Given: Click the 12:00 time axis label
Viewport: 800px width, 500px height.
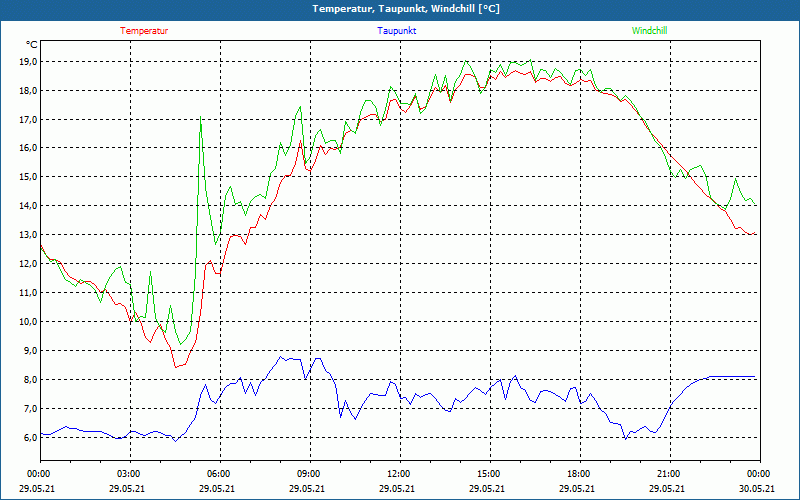Looking at the screenshot, I should (400, 474).
